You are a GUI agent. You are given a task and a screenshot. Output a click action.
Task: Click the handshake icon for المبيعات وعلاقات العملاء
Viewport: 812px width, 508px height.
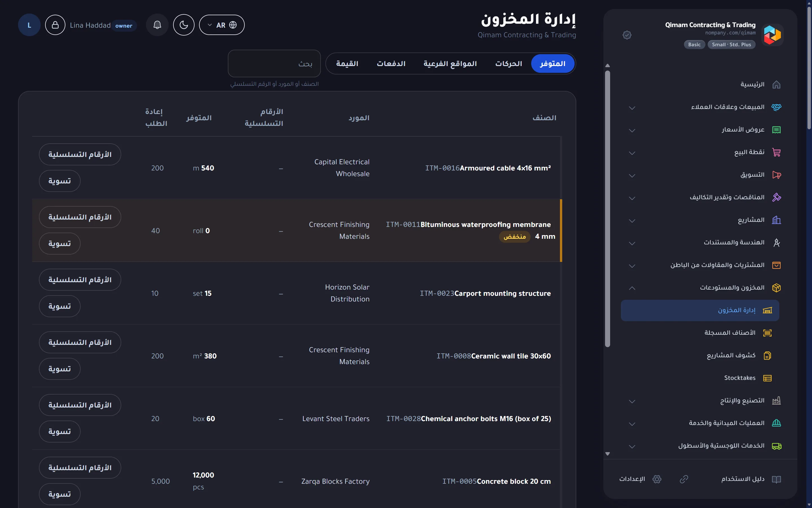[776, 107]
